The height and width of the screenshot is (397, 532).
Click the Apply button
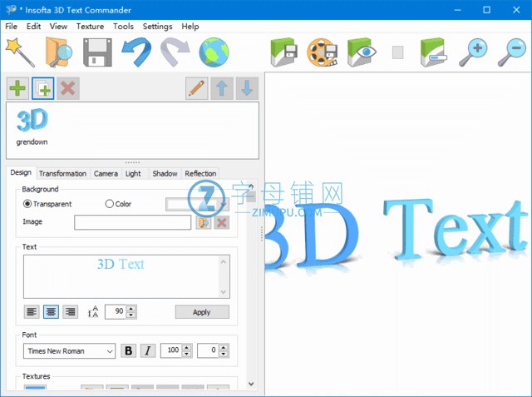202,312
